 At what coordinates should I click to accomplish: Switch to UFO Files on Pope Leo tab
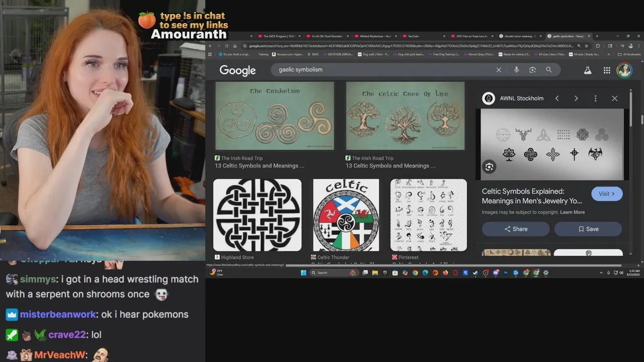(472, 36)
